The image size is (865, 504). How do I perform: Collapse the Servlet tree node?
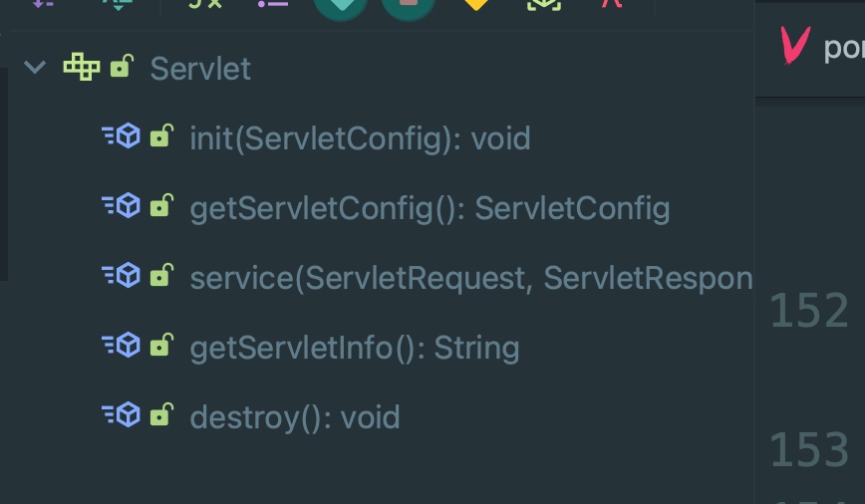pos(36,68)
